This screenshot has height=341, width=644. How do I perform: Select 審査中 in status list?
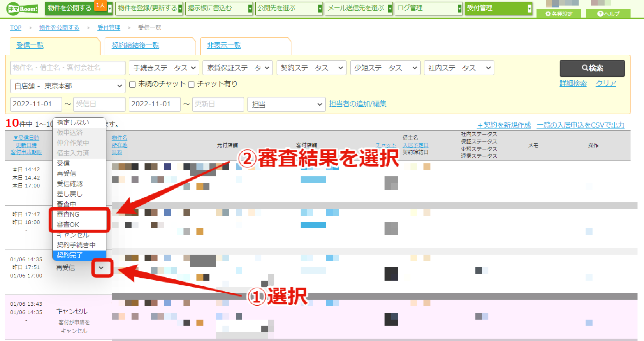click(x=79, y=204)
